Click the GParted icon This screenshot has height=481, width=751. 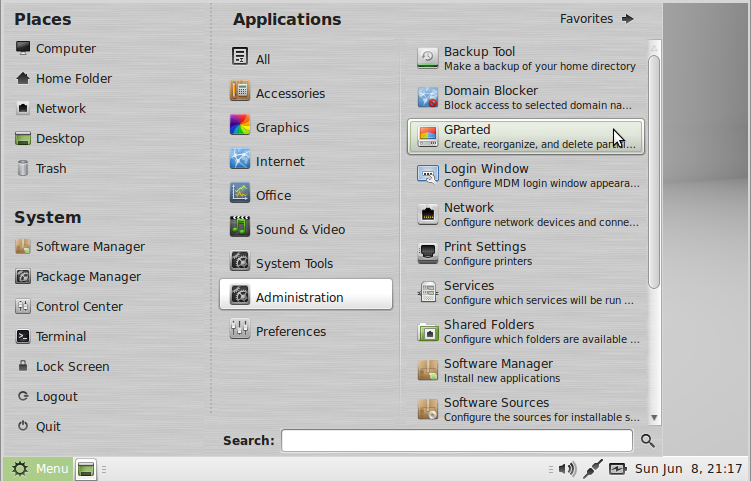tap(427, 137)
